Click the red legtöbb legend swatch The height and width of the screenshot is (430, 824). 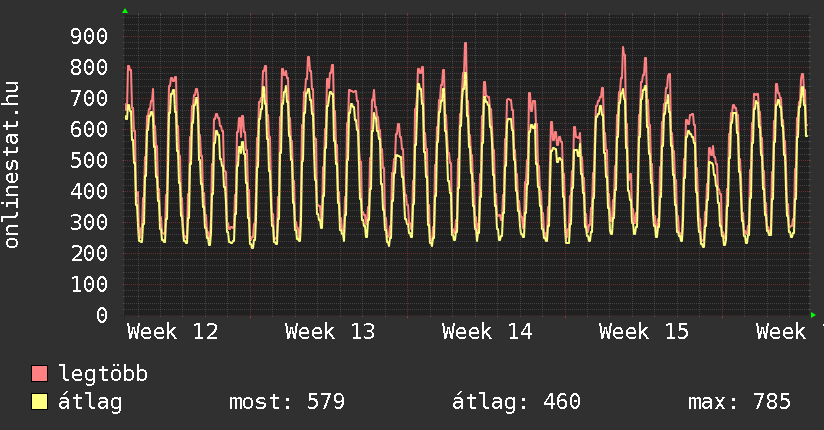click(x=40, y=374)
